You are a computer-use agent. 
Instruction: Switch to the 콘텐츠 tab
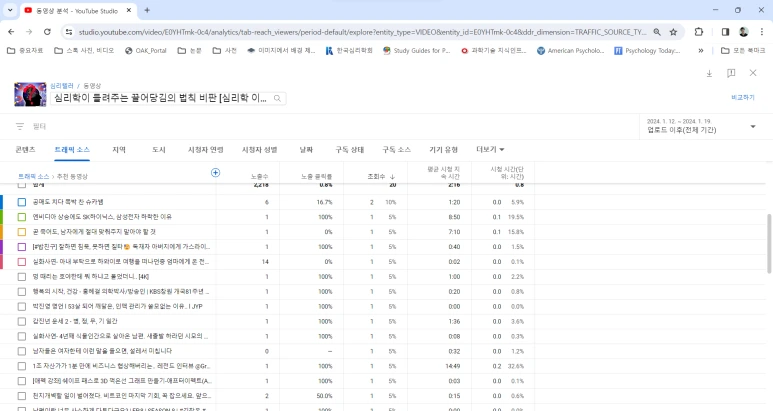click(x=26, y=149)
